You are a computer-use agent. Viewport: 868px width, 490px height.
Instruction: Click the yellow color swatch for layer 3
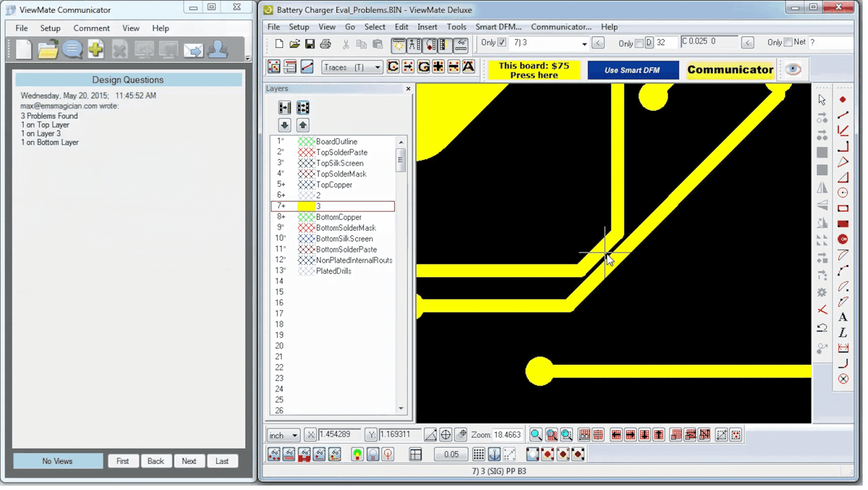306,206
